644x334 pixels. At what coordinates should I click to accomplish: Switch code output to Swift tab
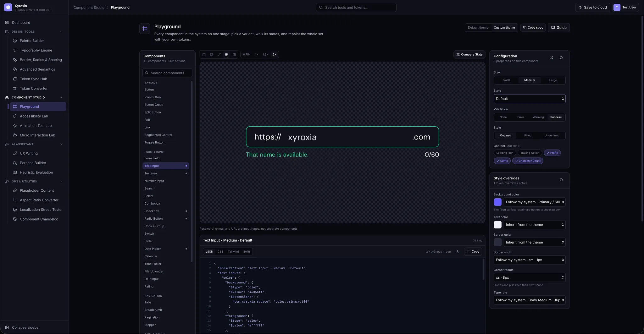pyautogui.click(x=247, y=252)
